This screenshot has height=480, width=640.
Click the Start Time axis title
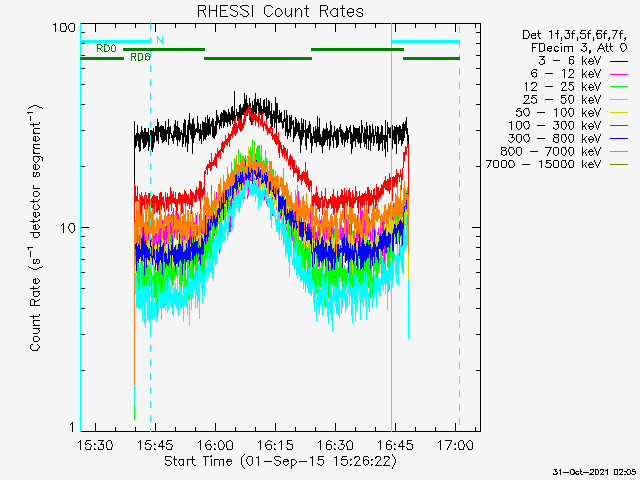point(280,462)
